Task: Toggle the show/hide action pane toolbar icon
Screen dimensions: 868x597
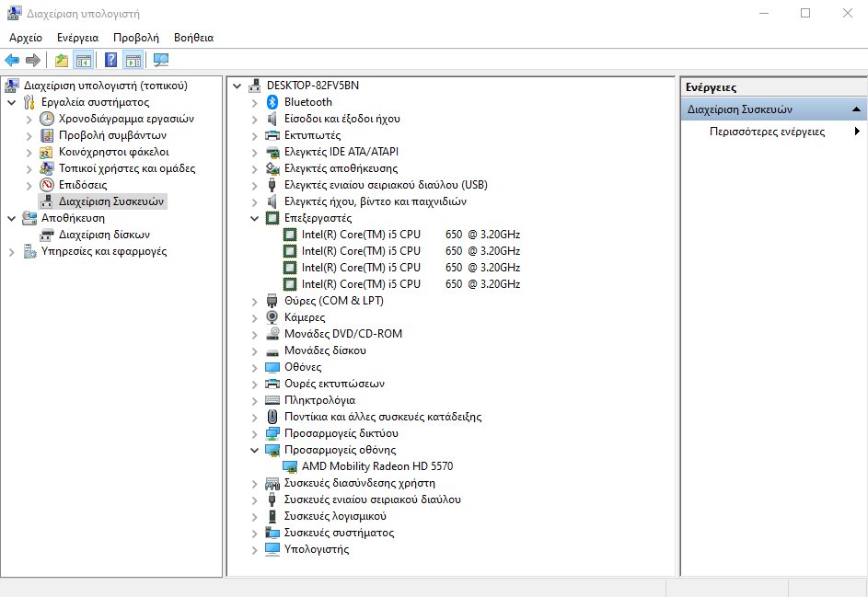Action: point(133,60)
